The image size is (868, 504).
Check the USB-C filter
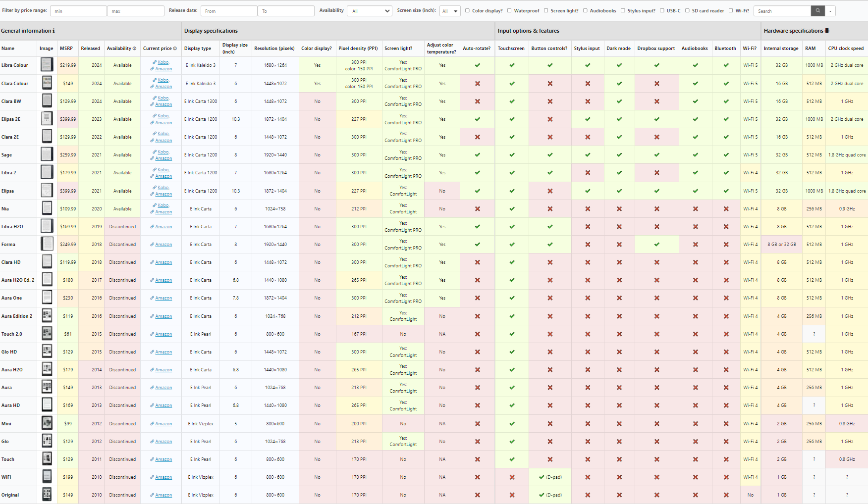pos(662,10)
